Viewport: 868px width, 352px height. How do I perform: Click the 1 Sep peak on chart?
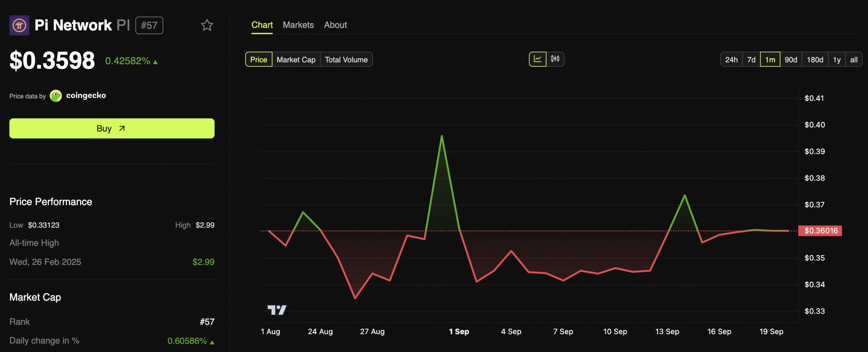[442, 136]
